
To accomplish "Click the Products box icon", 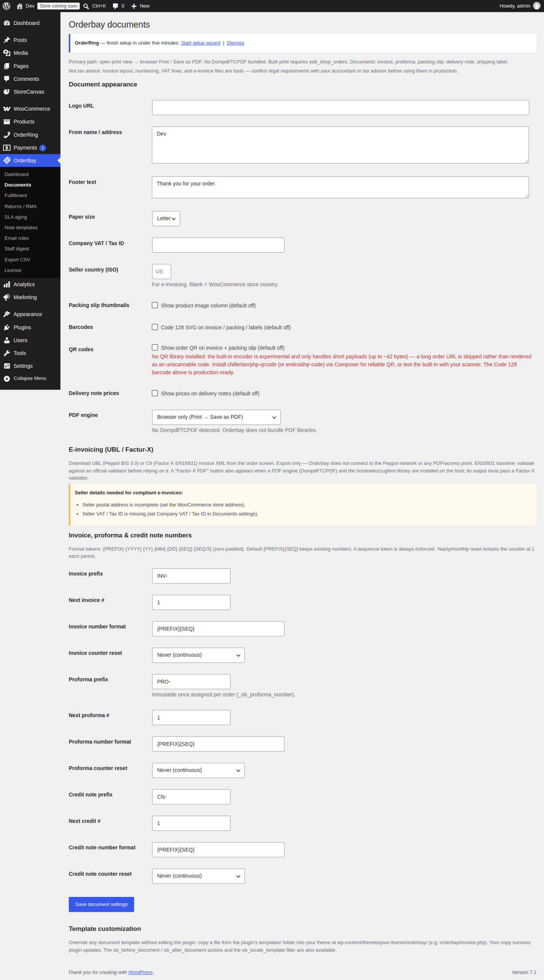I will [7, 122].
